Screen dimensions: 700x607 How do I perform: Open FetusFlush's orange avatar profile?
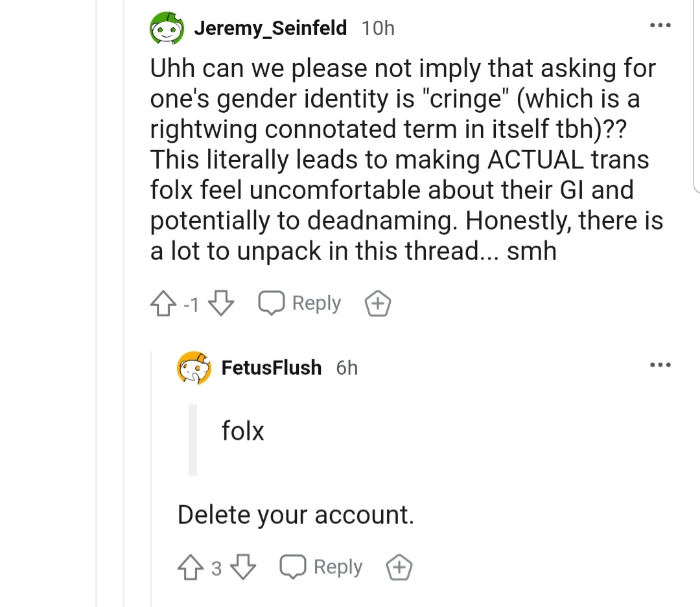[x=194, y=368]
